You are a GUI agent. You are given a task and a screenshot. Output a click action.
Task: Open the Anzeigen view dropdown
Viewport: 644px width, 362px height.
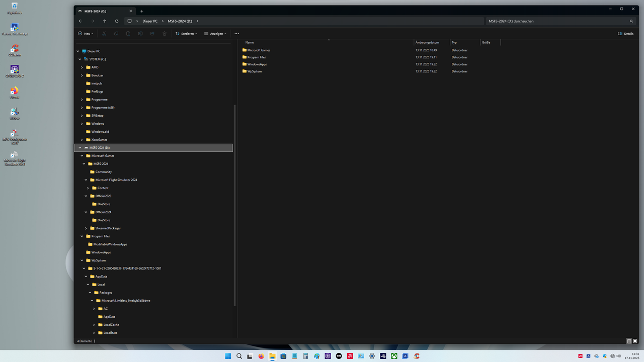tap(215, 34)
